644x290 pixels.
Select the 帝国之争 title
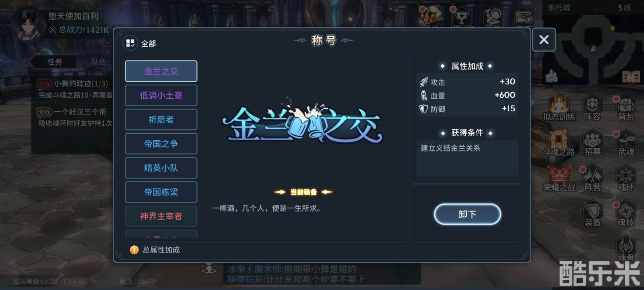click(161, 144)
